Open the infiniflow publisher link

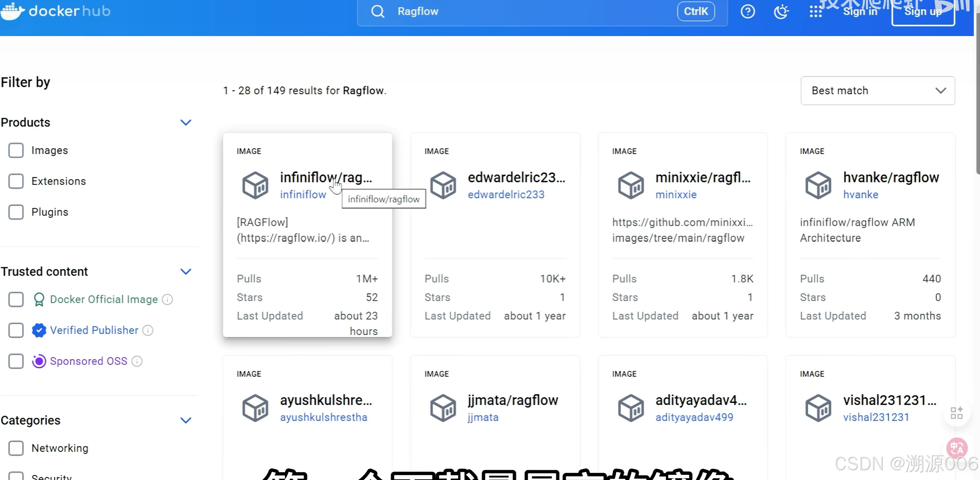point(303,195)
